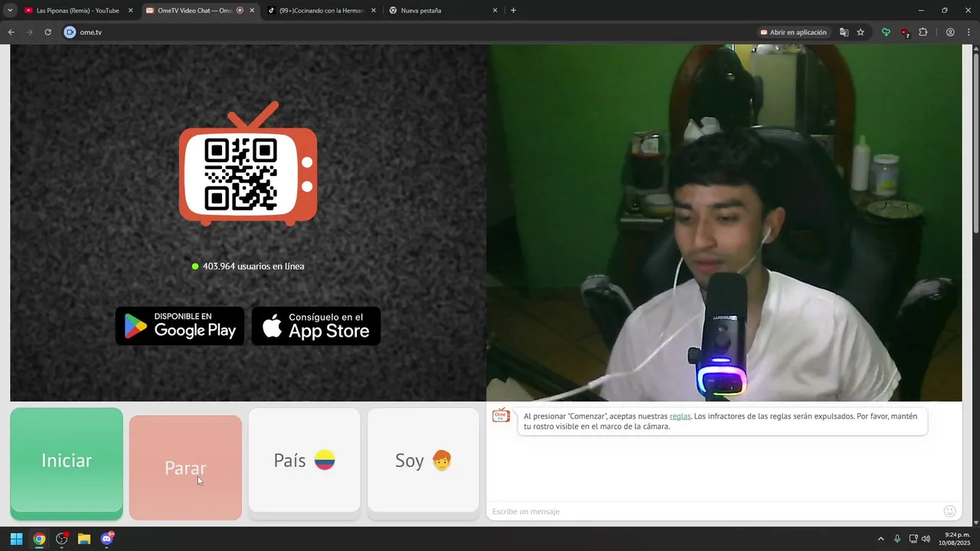Click the network display tray icon
This screenshot has height=551, width=980.
tap(913, 539)
